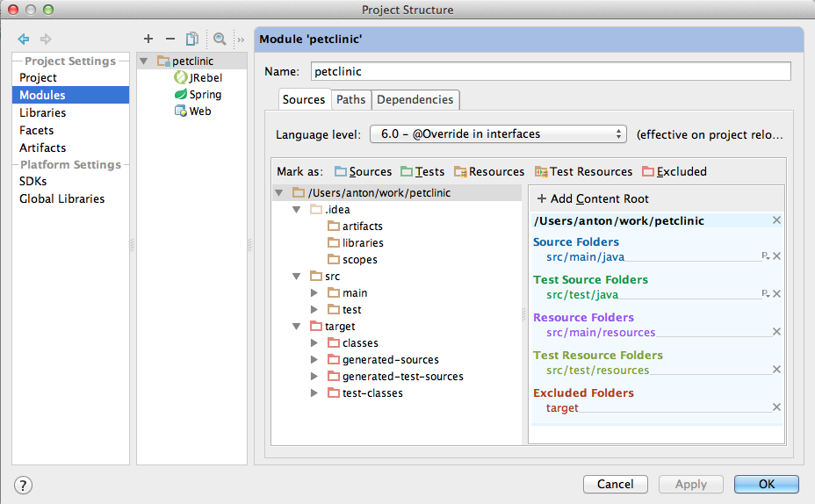This screenshot has height=504, width=815.
Task: Open the help question mark
Action: point(23,486)
